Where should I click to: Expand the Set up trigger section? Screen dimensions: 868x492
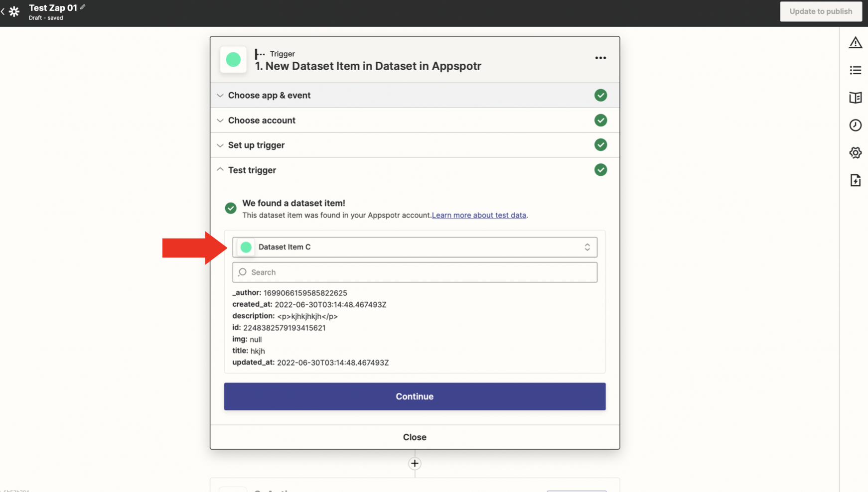coord(415,145)
